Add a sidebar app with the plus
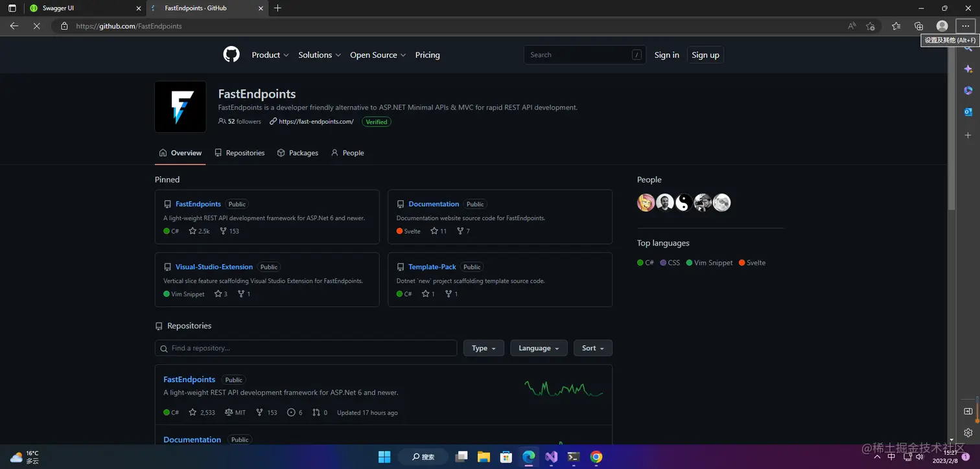The height and width of the screenshot is (469, 980). tap(968, 135)
